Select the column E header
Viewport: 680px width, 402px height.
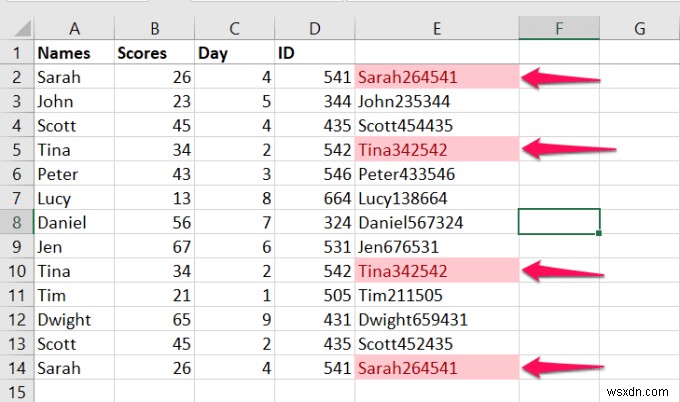point(436,28)
